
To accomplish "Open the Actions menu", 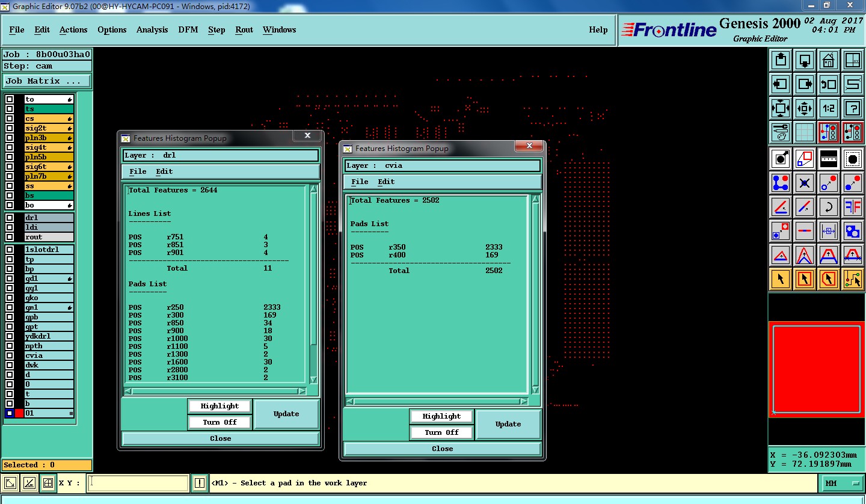I will [x=73, y=29].
